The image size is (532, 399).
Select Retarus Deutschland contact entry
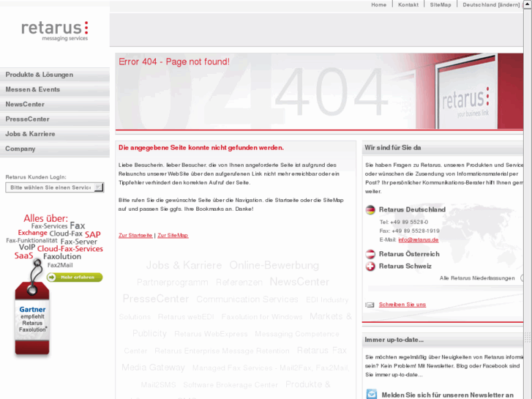point(412,210)
